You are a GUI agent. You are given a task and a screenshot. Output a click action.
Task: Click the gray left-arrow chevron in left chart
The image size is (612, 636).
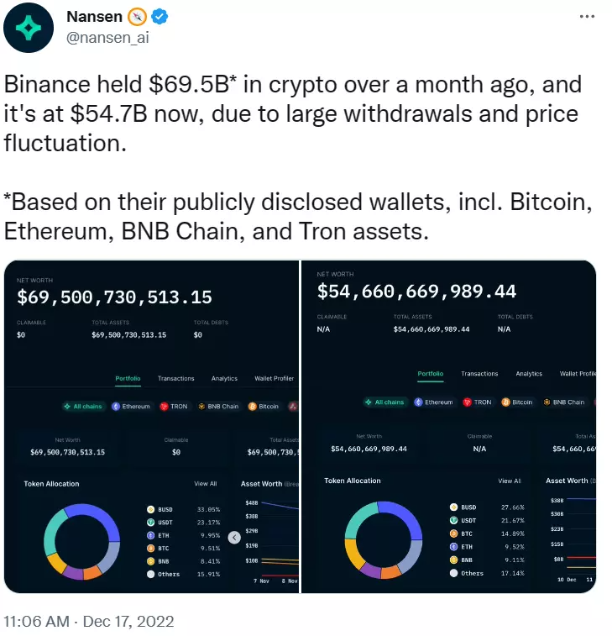point(234,537)
